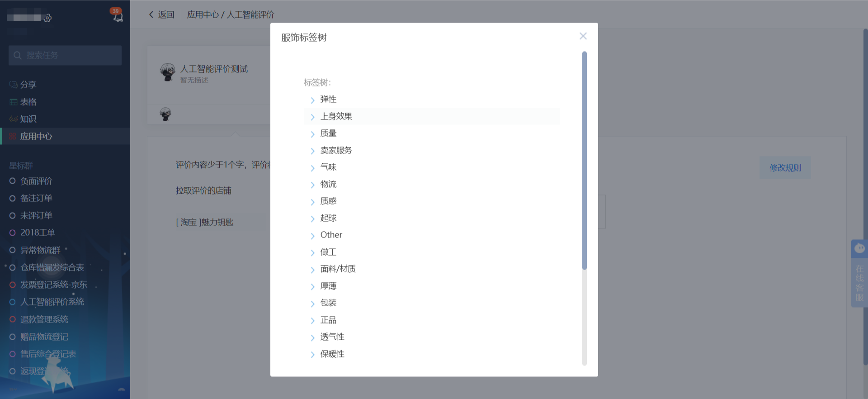Open 表格 in the sidebar
The height and width of the screenshot is (399, 868).
[28, 102]
